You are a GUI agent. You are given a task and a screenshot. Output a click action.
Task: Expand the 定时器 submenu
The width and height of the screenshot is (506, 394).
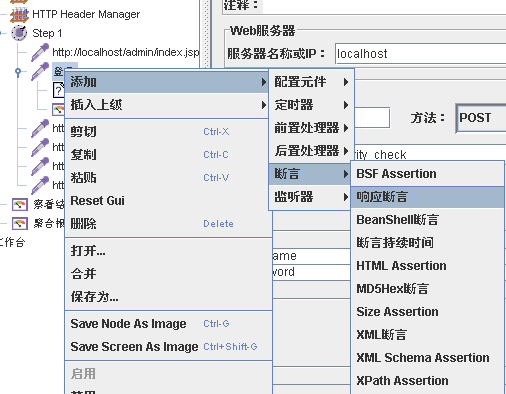coord(311,105)
